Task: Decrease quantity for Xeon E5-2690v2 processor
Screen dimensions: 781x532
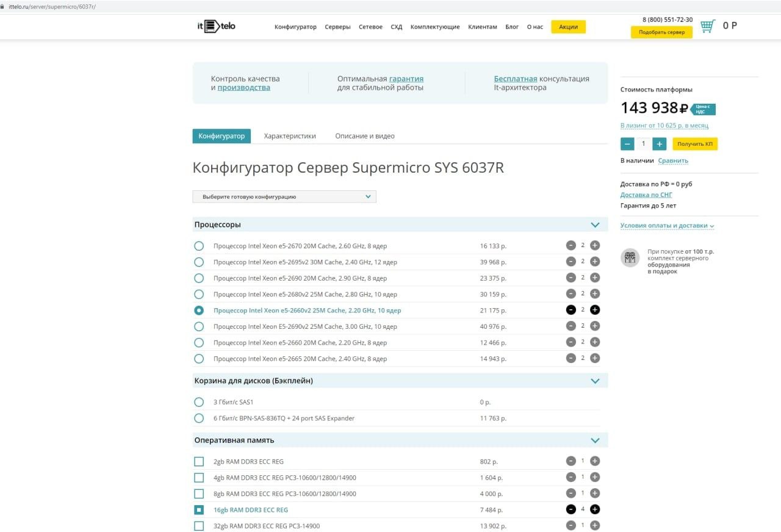Action: click(571, 326)
